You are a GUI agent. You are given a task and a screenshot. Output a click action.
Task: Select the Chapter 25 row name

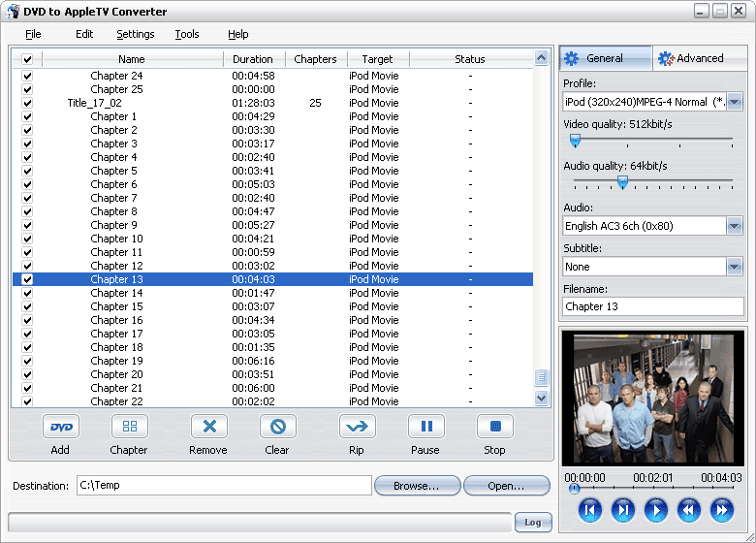[116, 89]
